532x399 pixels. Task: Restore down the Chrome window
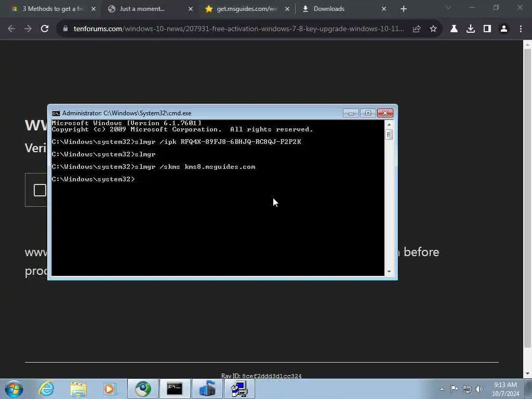click(496, 7)
